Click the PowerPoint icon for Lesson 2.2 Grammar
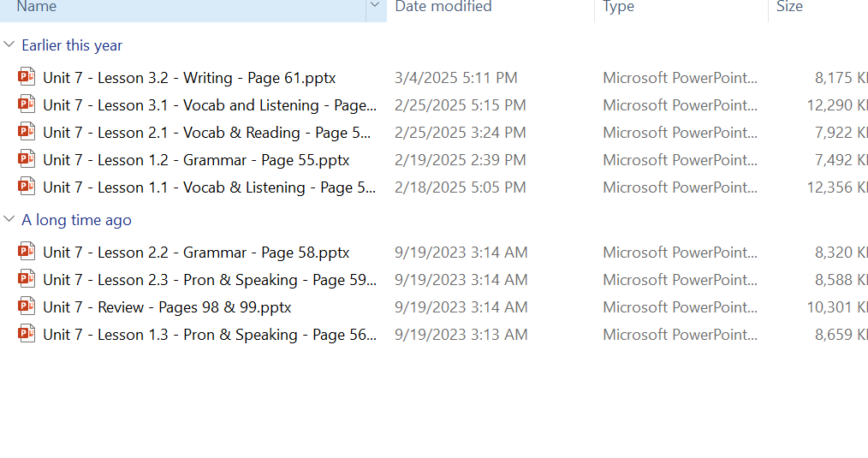The image size is (868, 458). [27, 252]
